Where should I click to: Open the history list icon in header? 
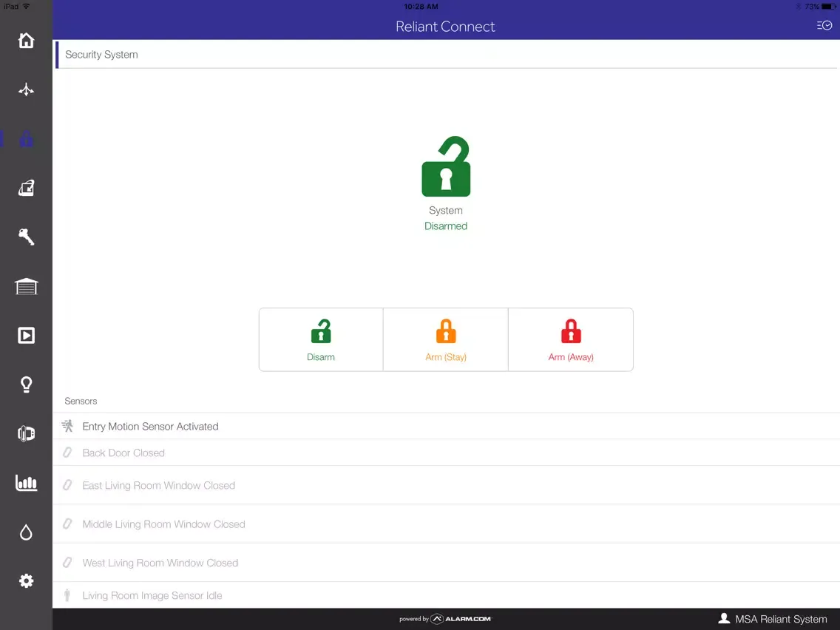824,25
